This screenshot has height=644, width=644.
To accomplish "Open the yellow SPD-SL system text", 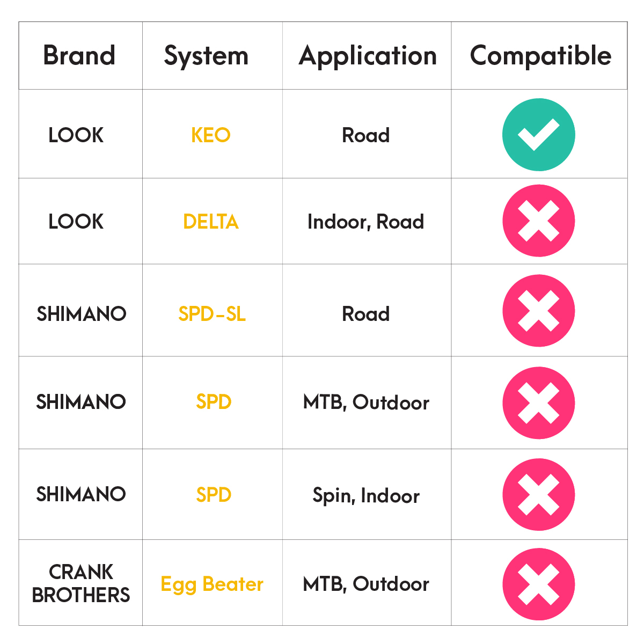I will pos(212,314).
